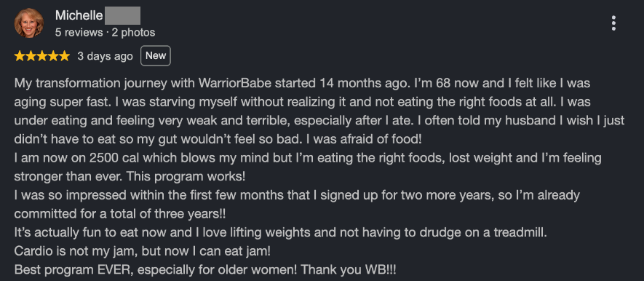The width and height of the screenshot is (644, 281).
Task: Click the 'My transformation journey with WarriorBabe' sentence
Action: click(212, 83)
